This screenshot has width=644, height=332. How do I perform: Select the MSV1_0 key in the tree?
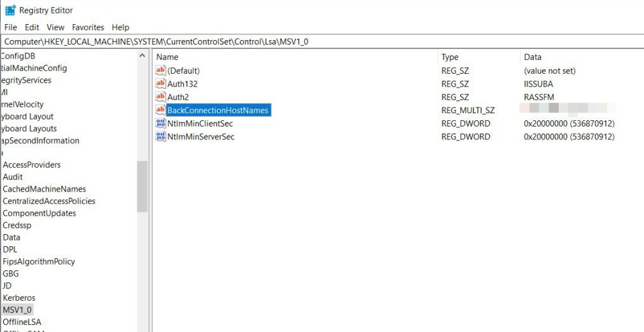pos(17,310)
